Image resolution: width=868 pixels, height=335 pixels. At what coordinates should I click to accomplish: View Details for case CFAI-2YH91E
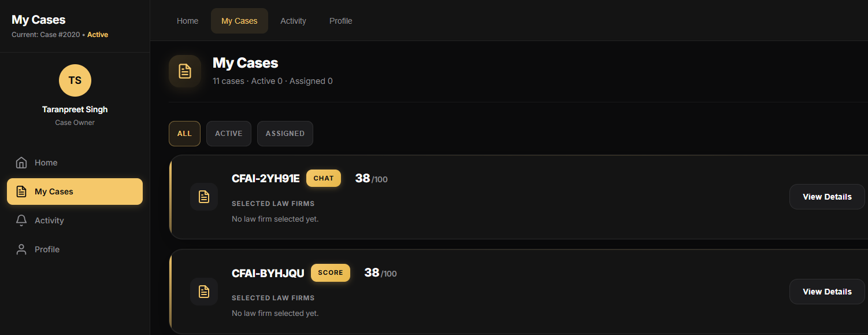point(826,197)
